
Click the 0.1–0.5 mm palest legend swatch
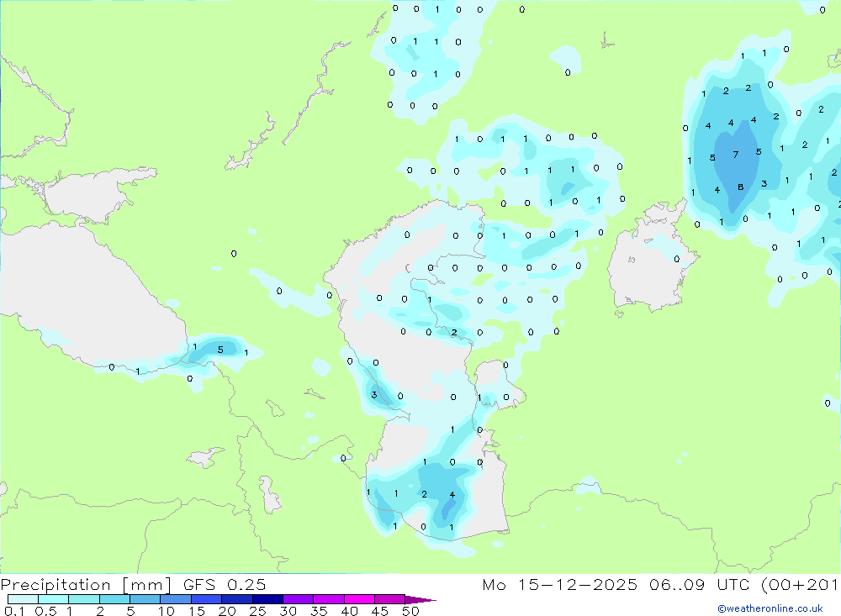click(23, 599)
